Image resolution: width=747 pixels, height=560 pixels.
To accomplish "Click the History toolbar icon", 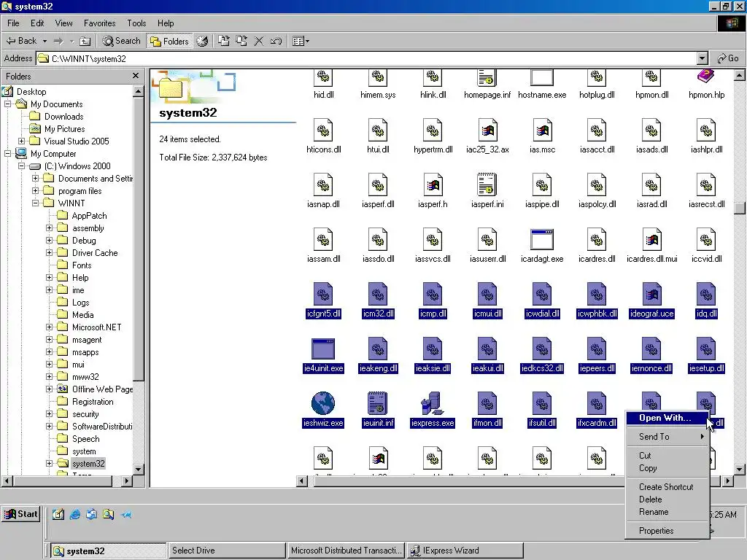I will click(203, 41).
